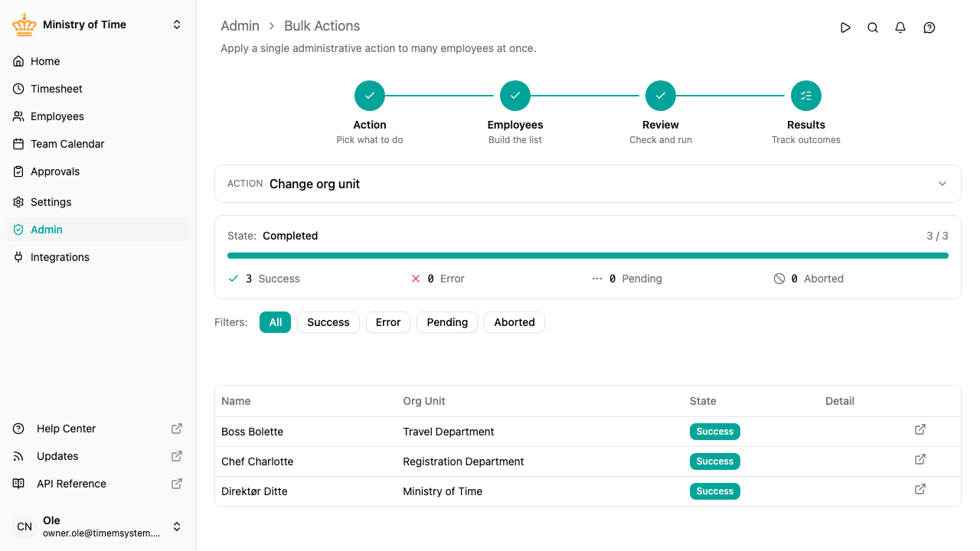Open Boss Bolette's external link
Screen dimensions: 980x551
[x=920, y=429]
